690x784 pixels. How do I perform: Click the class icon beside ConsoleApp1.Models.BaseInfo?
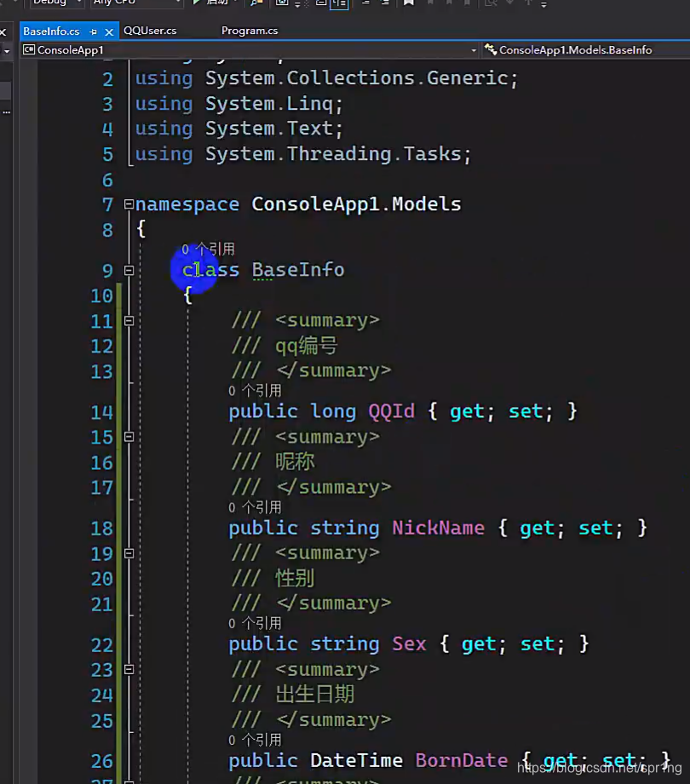click(491, 49)
